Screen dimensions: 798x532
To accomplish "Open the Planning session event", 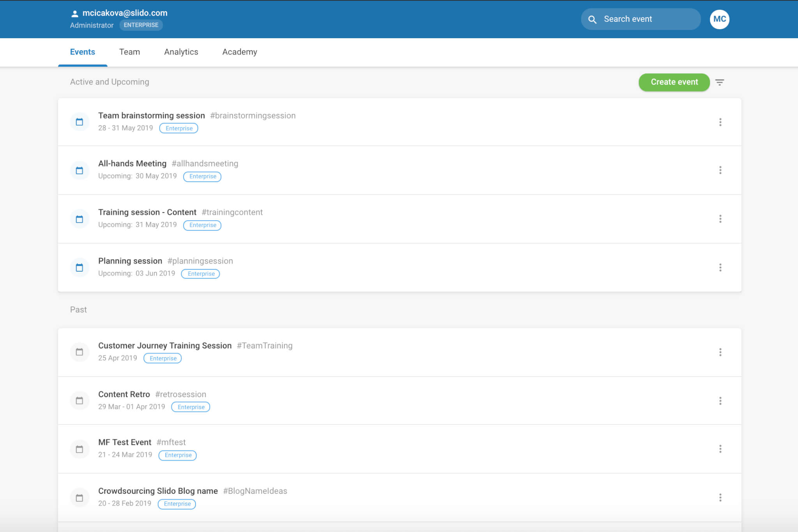I will 130,261.
